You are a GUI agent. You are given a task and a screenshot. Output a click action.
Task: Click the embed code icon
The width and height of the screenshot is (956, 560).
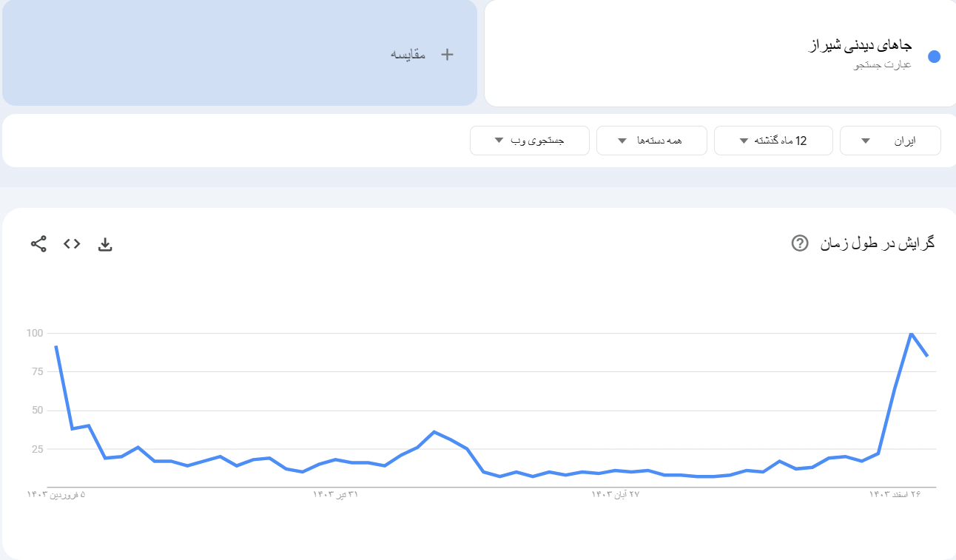(x=72, y=244)
